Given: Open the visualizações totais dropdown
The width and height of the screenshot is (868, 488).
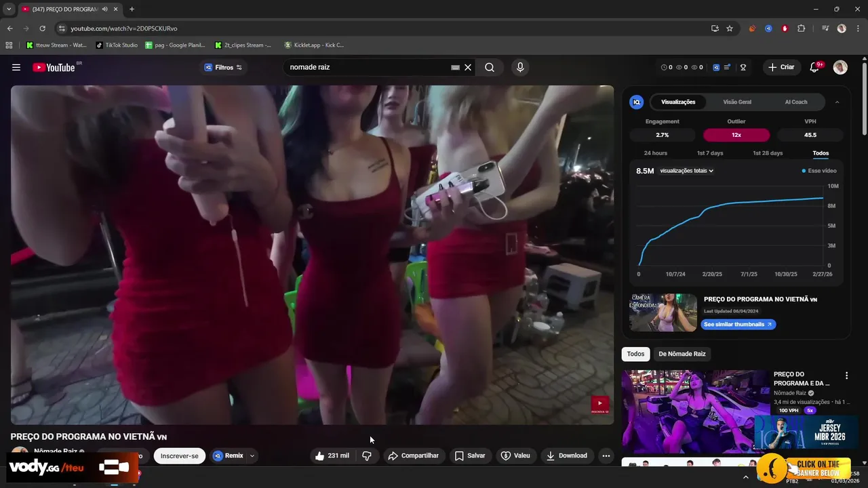Looking at the screenshot, I should [686, 171].
